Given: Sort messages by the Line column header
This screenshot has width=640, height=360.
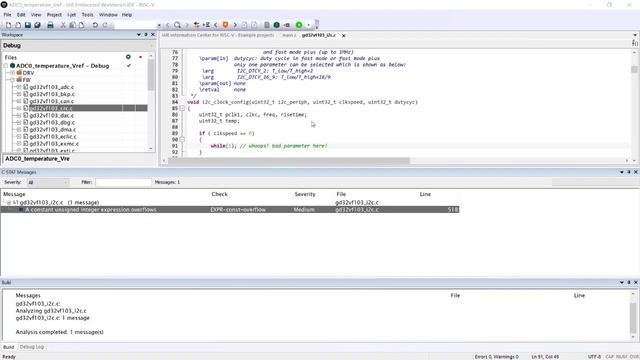Looking at the screenshot, I should click(x=425, y=194).
